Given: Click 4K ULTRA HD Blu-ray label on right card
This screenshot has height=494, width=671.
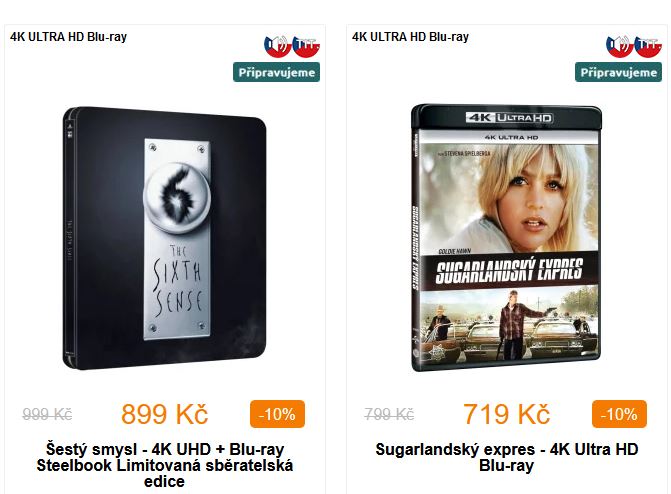Looking at the screenshot, I should (x=410, y=37).
